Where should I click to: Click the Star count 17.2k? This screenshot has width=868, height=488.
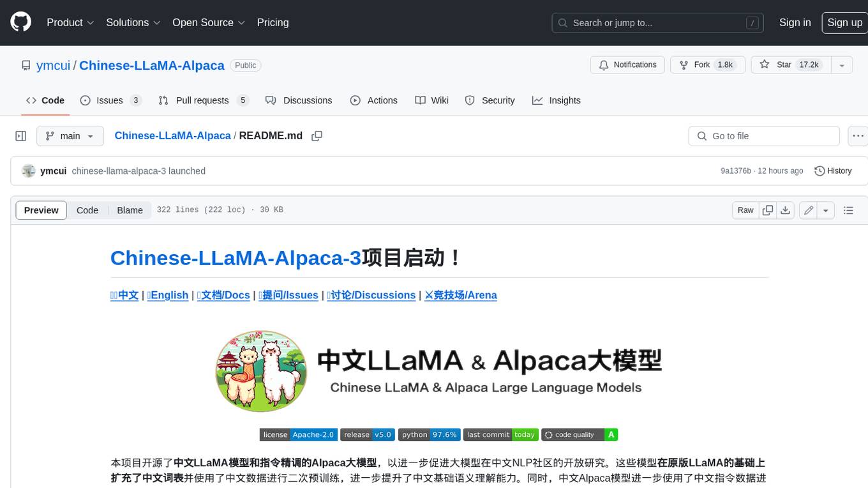click(809, 65)
